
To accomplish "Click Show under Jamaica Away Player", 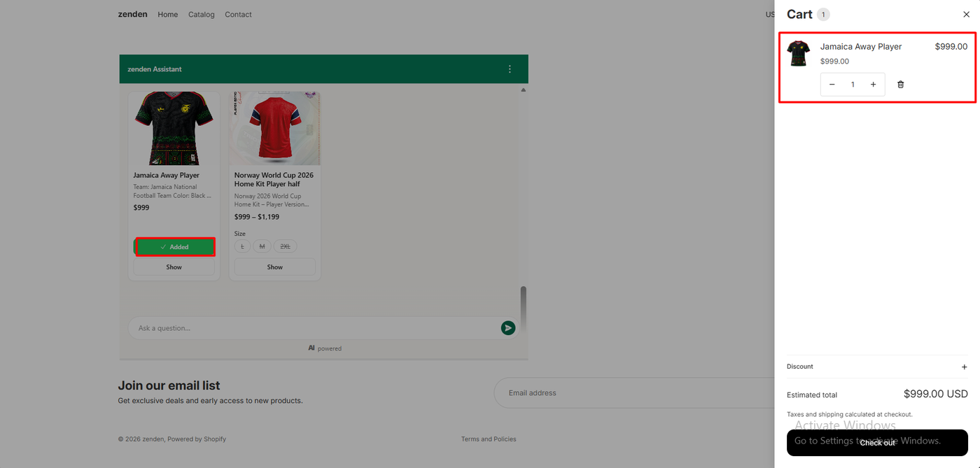I will coord(174,267).
